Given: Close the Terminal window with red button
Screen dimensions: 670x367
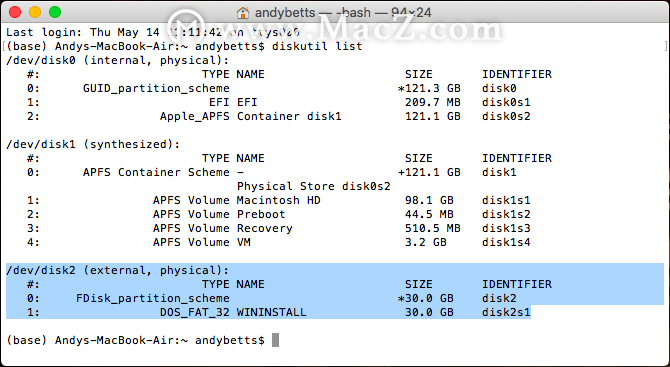Looking at the screenshot, I should (x=15, y=12).
